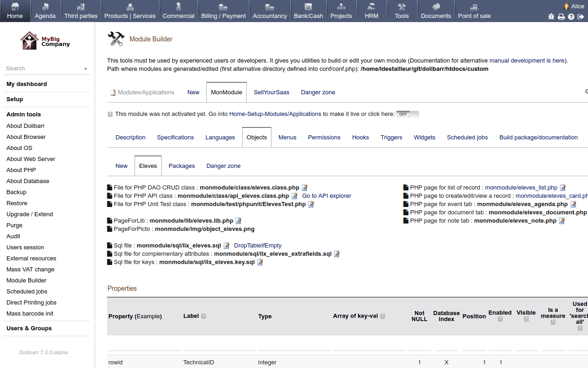Open the New module tab
The image size is (588, 368).
pyautogui.click(x=193, y=92)
